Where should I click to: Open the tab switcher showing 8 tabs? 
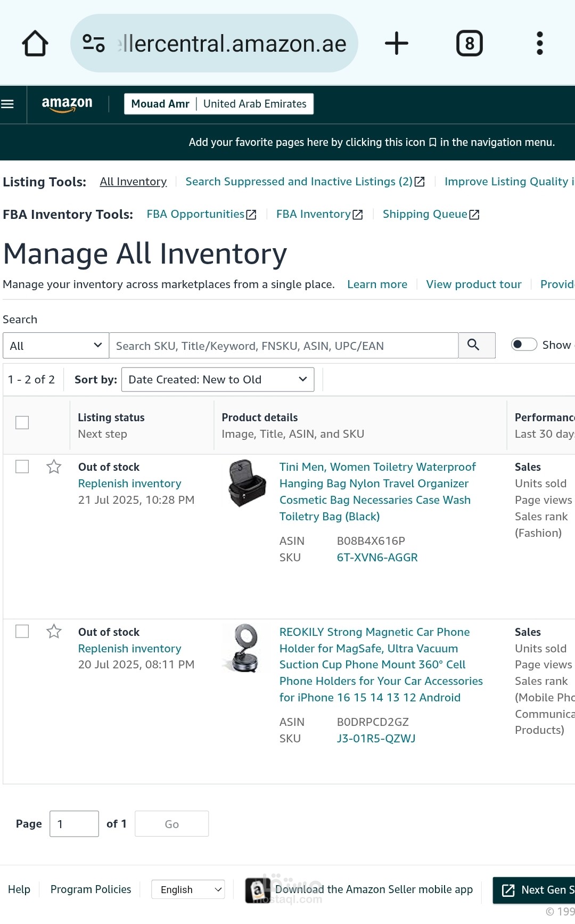tap(470, 43)
